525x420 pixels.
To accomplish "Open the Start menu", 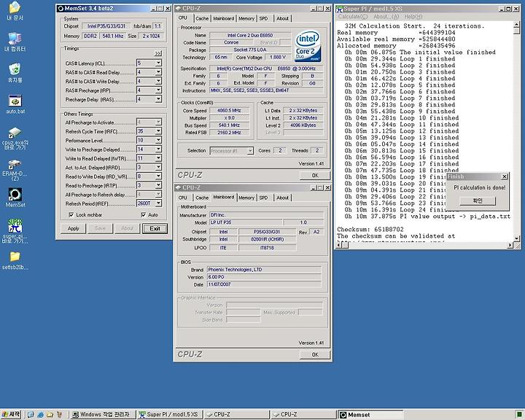I will click(x=11, y=415).
